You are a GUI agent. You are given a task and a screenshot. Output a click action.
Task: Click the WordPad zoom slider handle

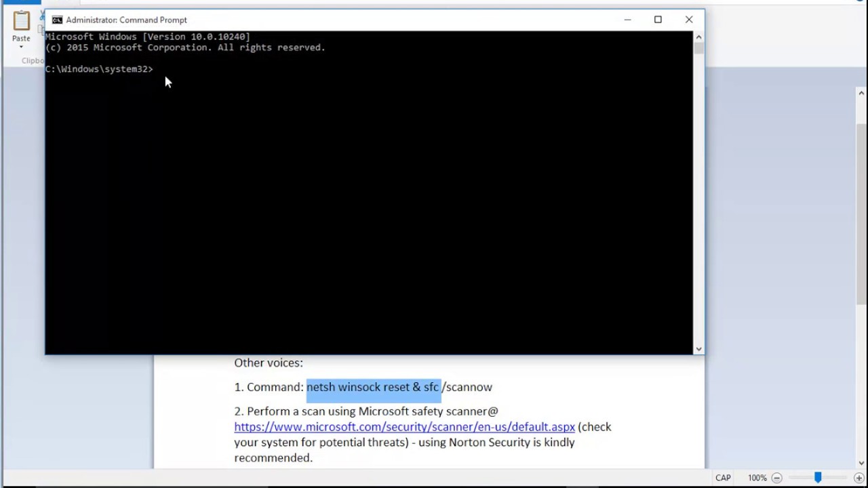pos(818,478)
